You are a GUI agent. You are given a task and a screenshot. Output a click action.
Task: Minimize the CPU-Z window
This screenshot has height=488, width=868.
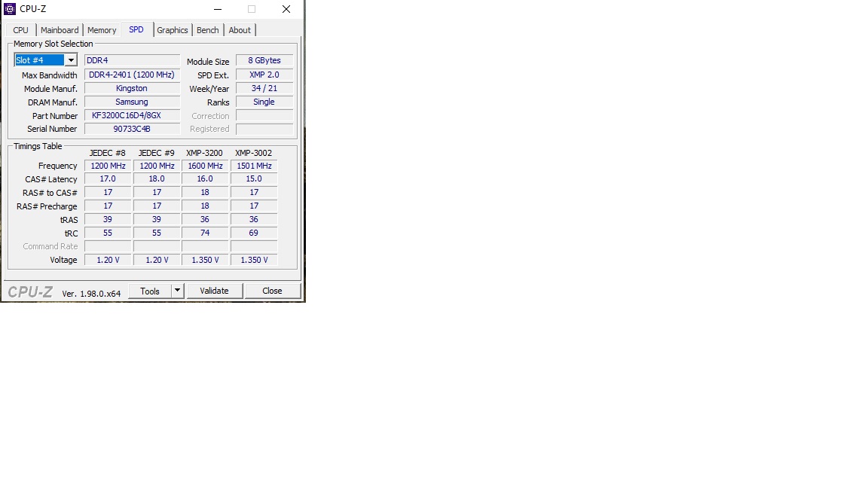(218, 9)
